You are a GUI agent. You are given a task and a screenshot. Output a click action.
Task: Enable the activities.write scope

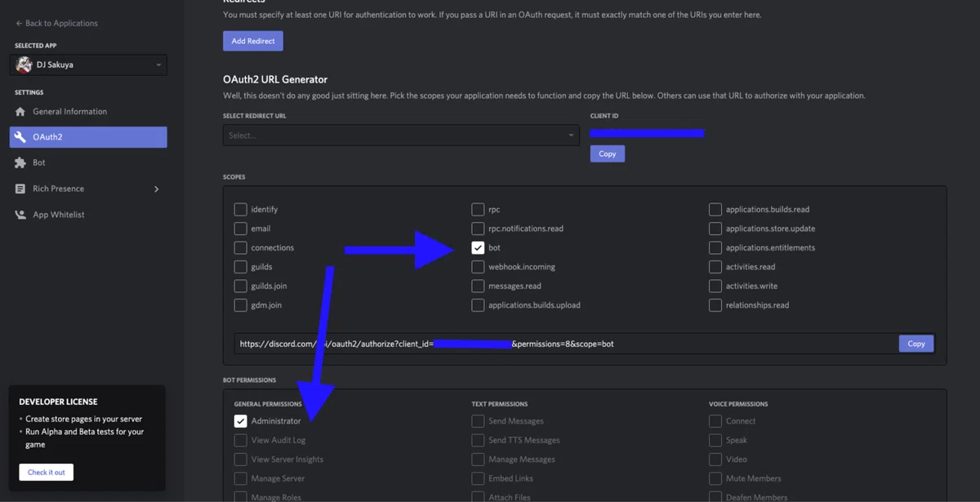coord(715,287)
